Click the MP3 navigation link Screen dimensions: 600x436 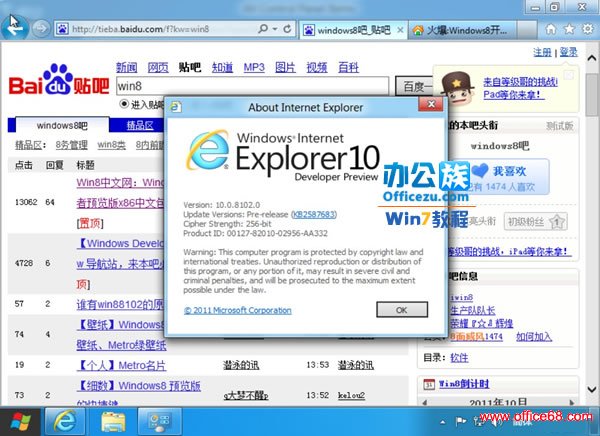pos(254,68)
